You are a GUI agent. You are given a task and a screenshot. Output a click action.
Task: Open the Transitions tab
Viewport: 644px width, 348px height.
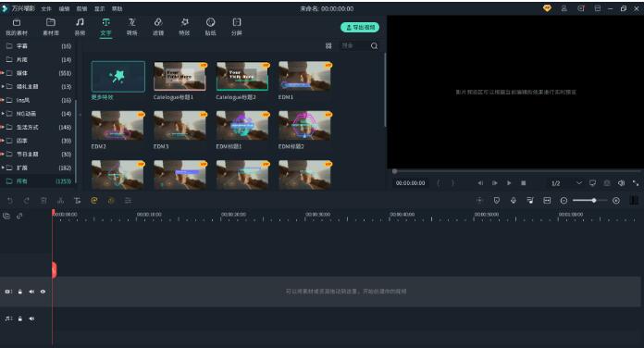[x=131, y=27]
